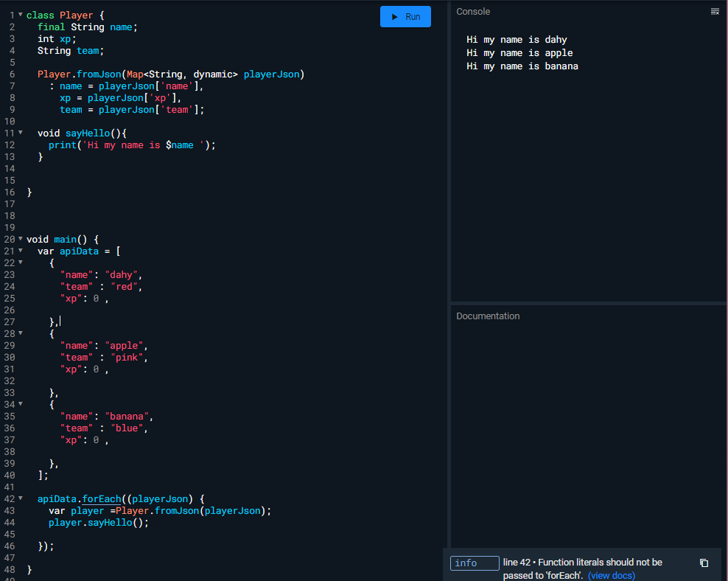Viewport: 728px width, 581px height.
Task: Click console output 'Hi my name is apple'
Action: [x=519, y=53]
